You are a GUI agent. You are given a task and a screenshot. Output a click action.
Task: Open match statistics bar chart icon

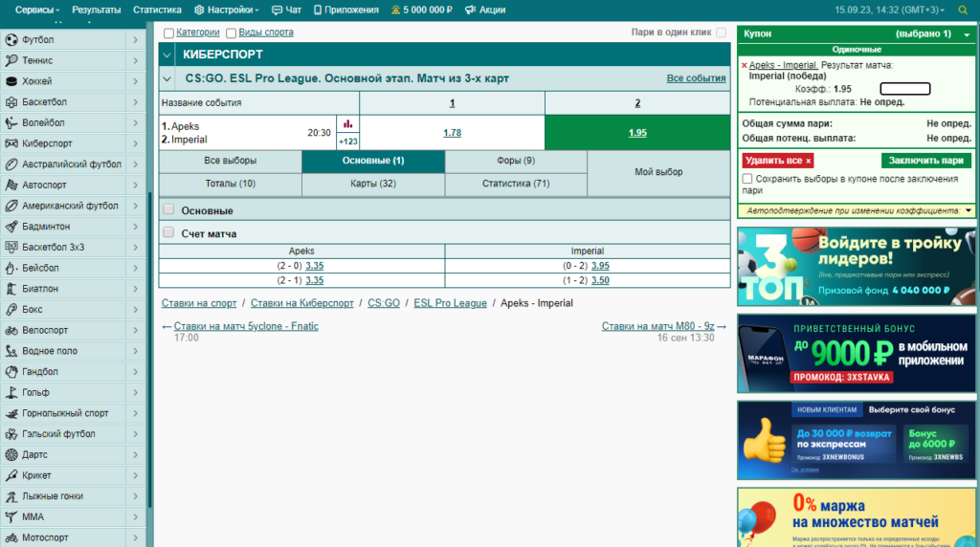pyautogui.click(x=348, y=123)
